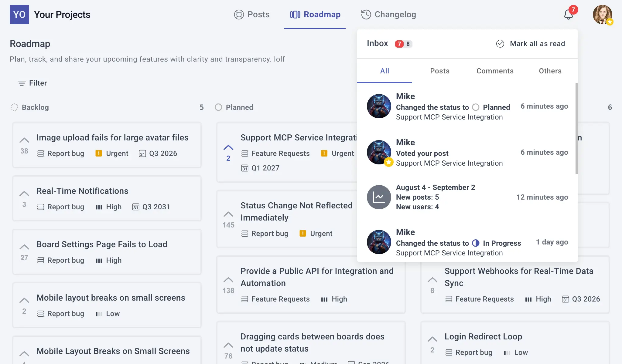The width and height of the screenshot is (622, 364).
Task: Click the Inbox panel scrollbar
Action: 576,129
